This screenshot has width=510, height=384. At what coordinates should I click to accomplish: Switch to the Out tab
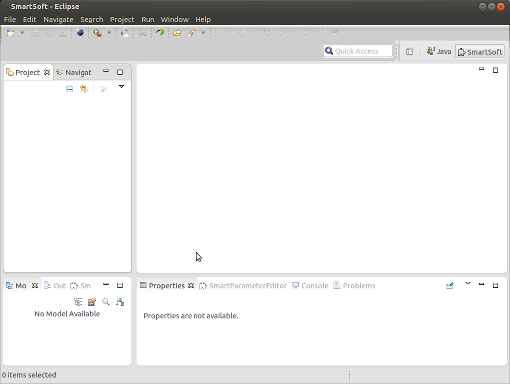(x=55, y=286)
